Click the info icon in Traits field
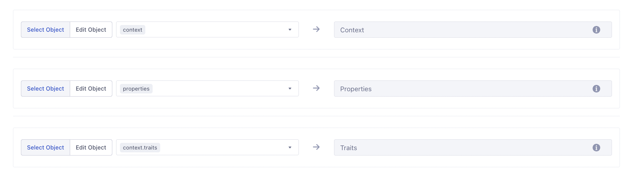The height and width of the screenshot is (178, 644). [x=596, y=148]
